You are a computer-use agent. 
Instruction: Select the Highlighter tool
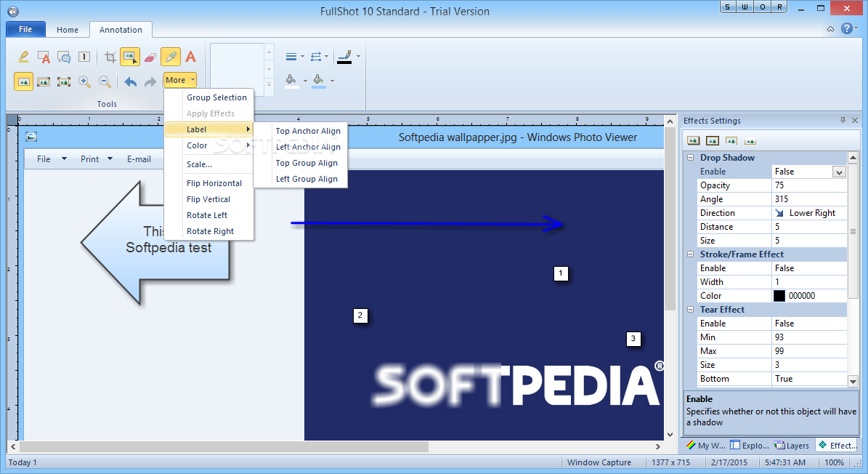23,57
